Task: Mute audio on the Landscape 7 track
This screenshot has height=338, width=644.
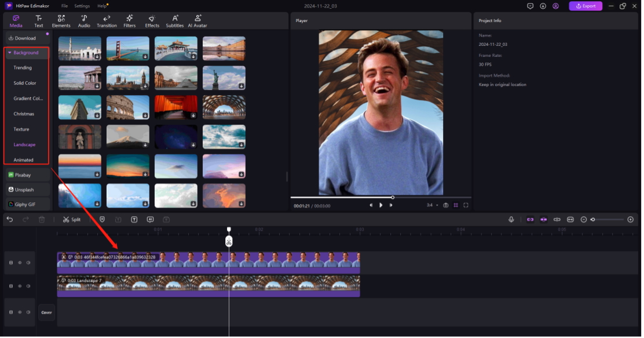Action: click(x=28, y=286)
